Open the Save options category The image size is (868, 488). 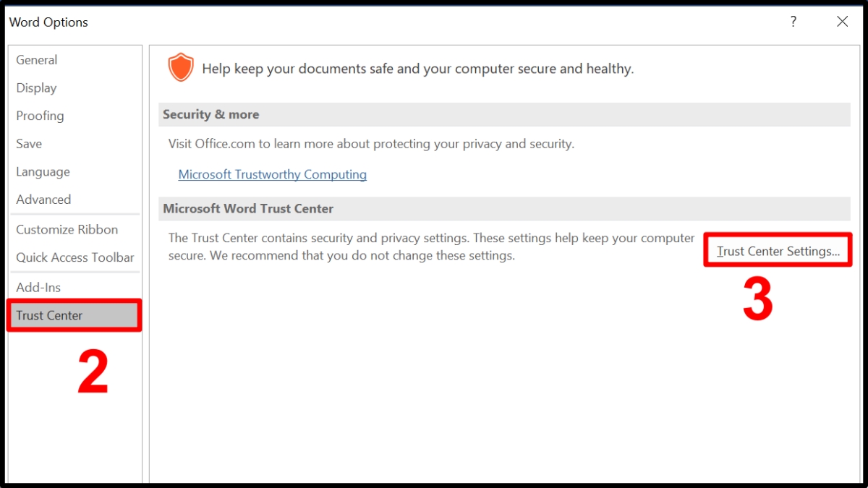click(29, 144)
